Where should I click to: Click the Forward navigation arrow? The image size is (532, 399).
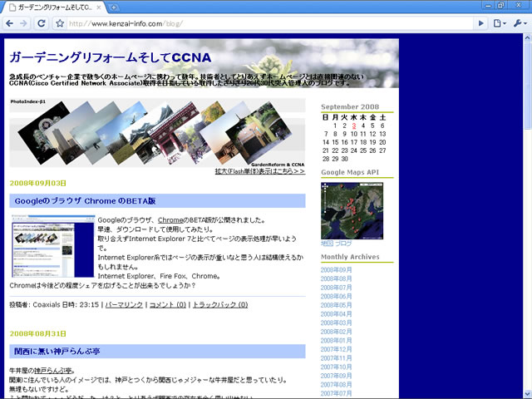23,23
